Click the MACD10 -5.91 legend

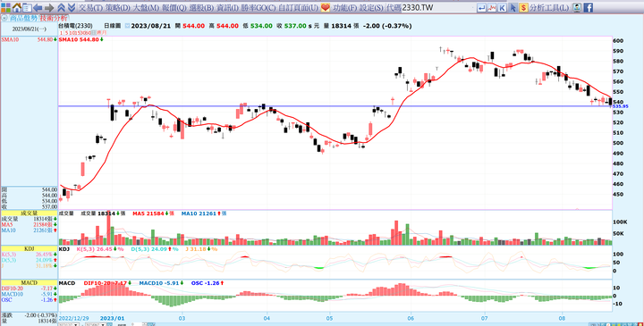[161, 283]
